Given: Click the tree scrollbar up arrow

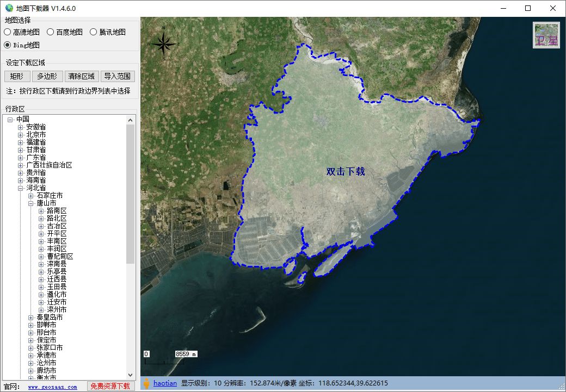Looking at the screenshot, I should click(131, 120).
